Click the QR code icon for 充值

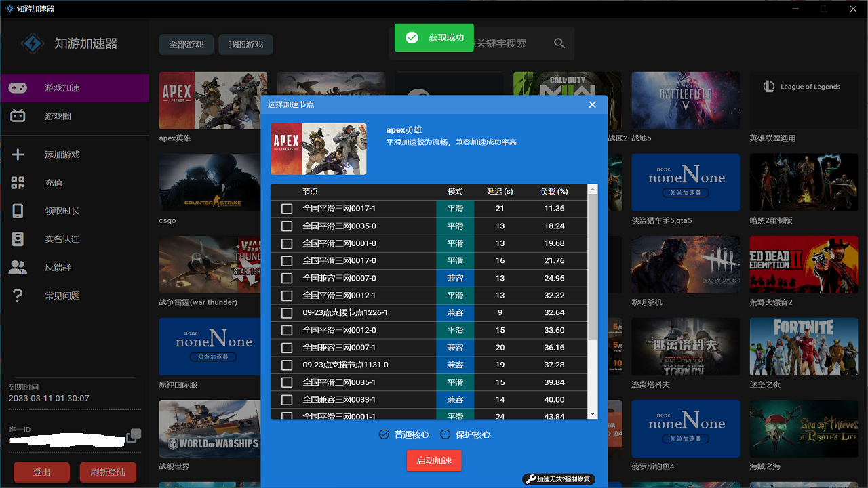click(x=18, y=183)
